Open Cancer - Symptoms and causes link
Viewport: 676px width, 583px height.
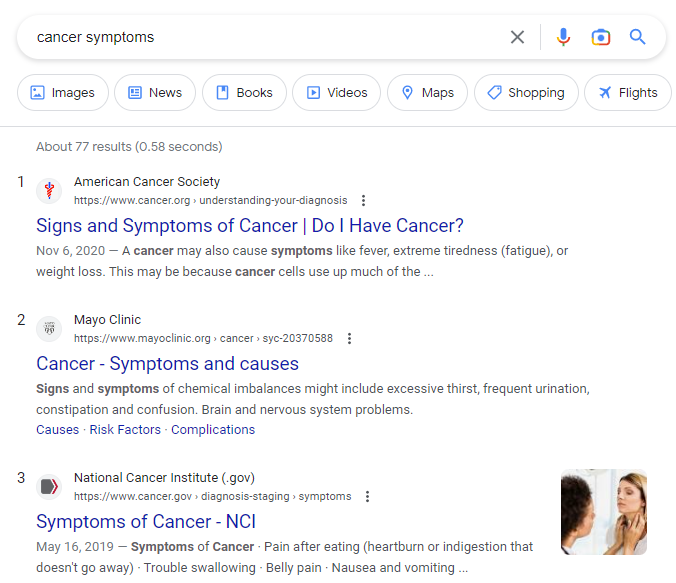click(x=167, y=363)
